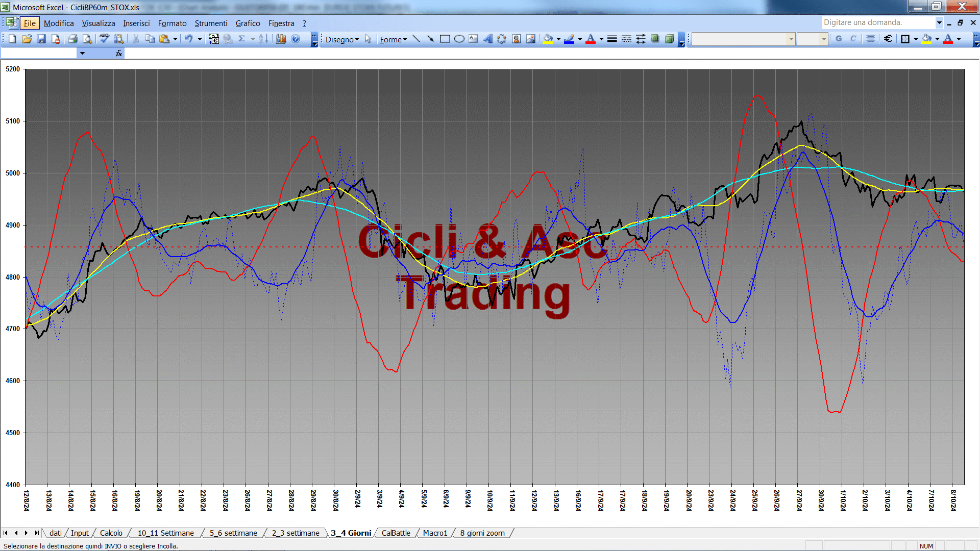Apply Euro currency style

click(888, 39)
